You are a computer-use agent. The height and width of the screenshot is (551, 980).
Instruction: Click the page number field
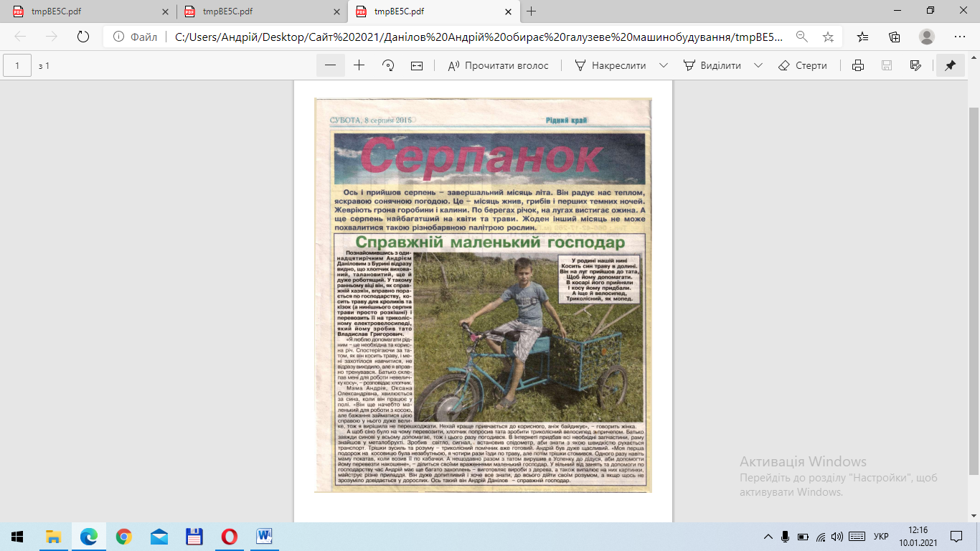click(17, 65)
